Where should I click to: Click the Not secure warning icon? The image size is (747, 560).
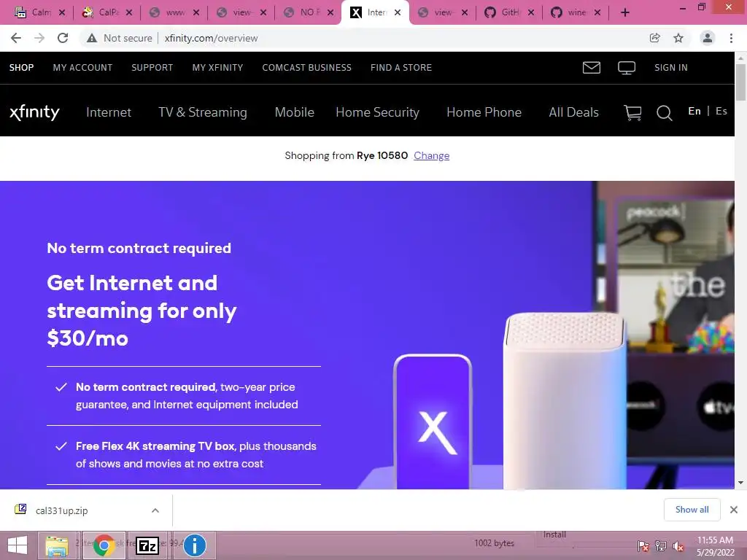(x=92, y=38)
